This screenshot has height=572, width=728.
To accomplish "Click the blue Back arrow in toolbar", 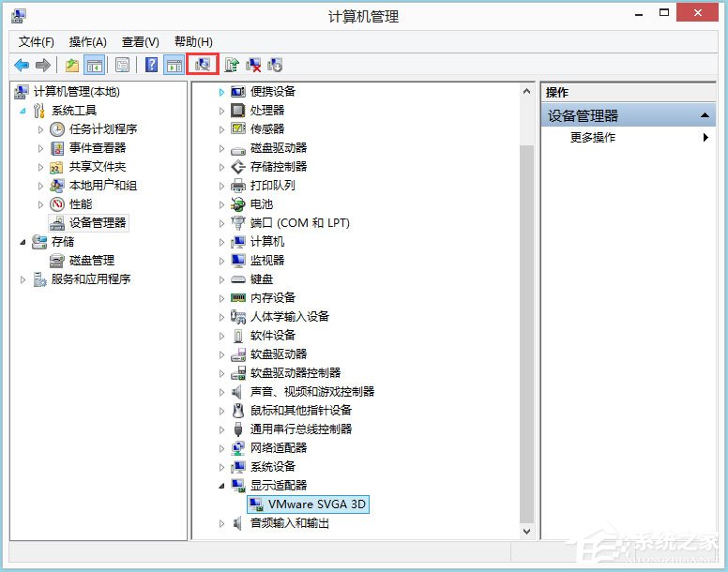I will click(x=22, y=65).
